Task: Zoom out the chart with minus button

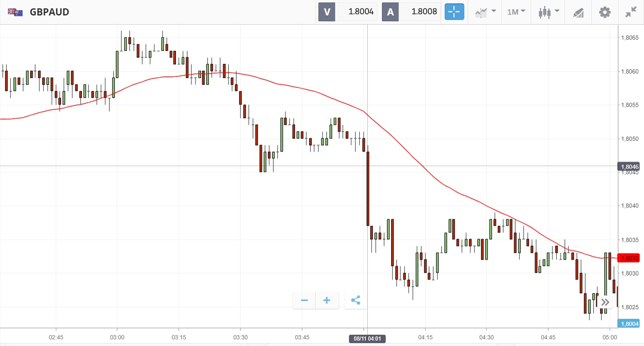Action: (x=304, y=300)
